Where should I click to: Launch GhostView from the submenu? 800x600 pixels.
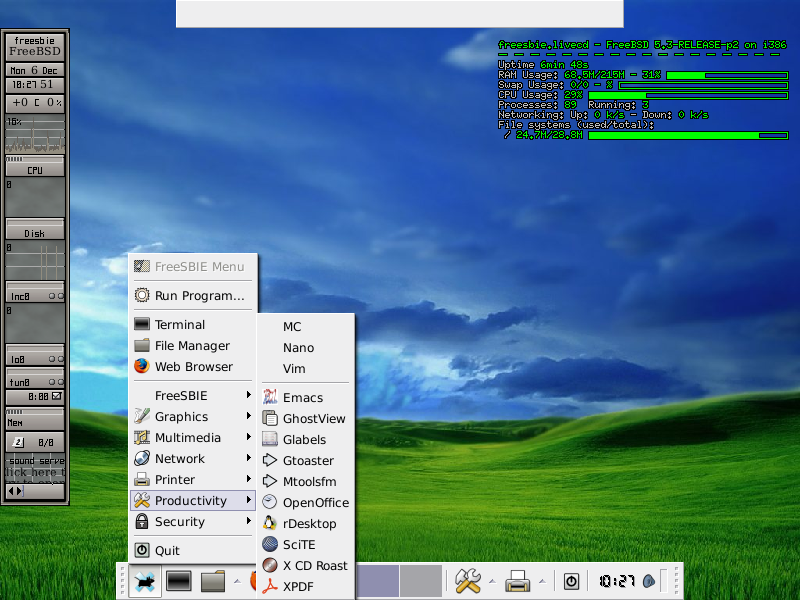pyautogui.click(x=305, y=418)
